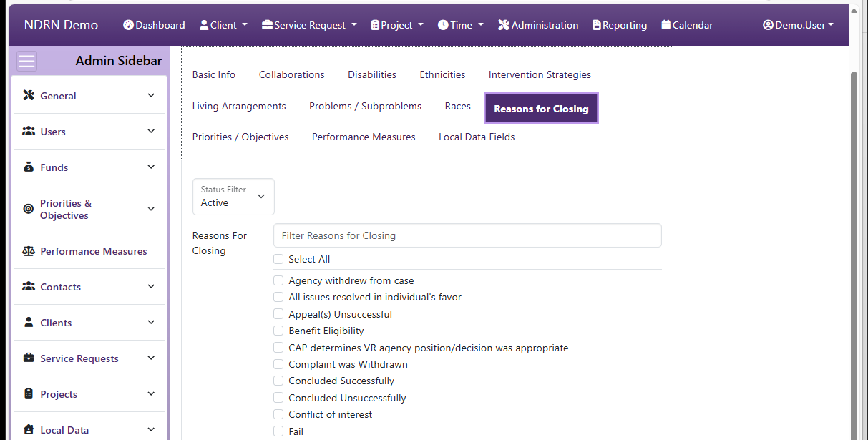868x440 pixels.
Task: Click the Filter Reasons for Closing field
Action: (x=467, y=235)
